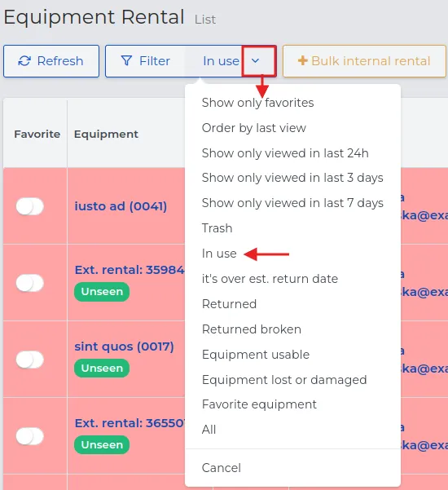Click Cancel in the dropdown menu

(222, 468)
